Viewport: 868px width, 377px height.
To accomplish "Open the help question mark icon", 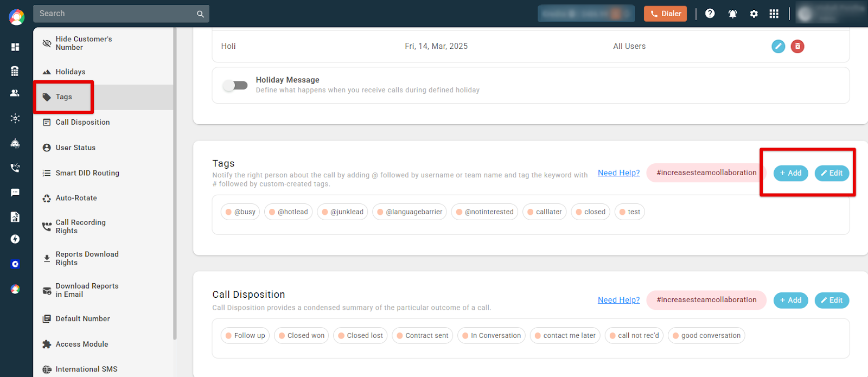I will tap(710, 14).
